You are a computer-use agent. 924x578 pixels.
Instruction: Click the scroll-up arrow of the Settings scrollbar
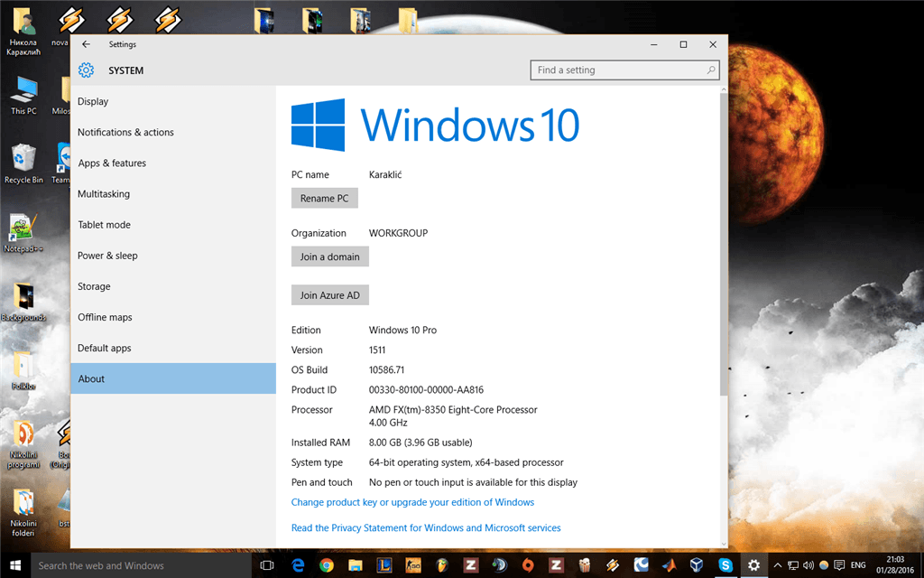pyautogui.click(x=724, y=89)
